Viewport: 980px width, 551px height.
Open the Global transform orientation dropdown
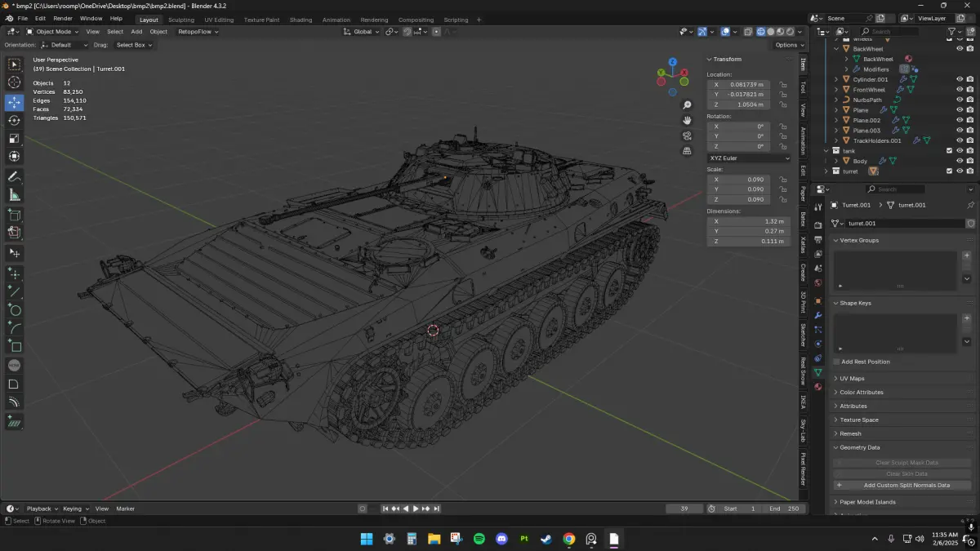361,32
